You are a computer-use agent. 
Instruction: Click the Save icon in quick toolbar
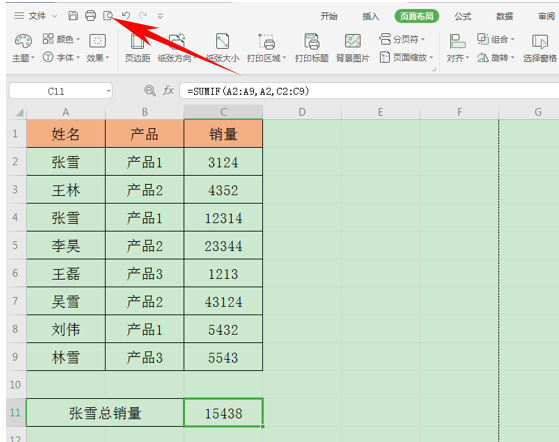tap(73, 16)
